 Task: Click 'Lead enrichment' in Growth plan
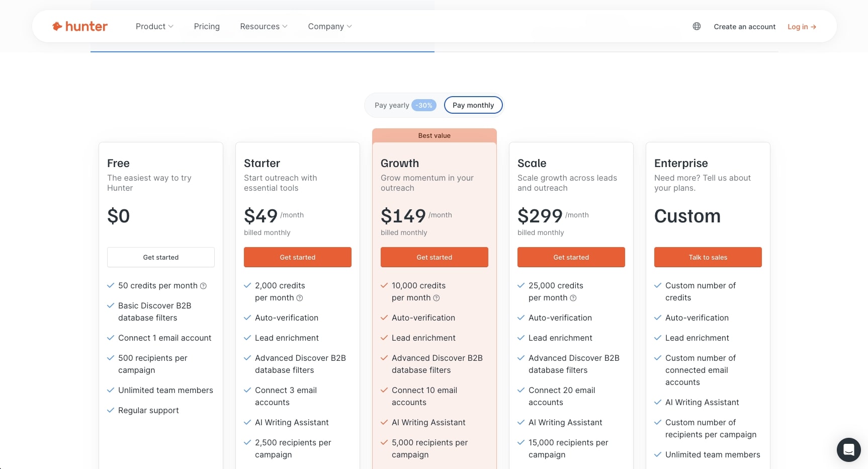tap(423, 338)
